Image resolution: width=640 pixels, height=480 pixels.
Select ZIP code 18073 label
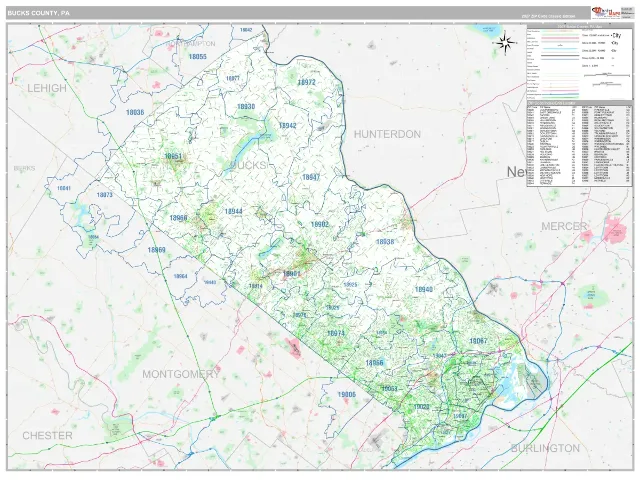(x=104, y=195)
